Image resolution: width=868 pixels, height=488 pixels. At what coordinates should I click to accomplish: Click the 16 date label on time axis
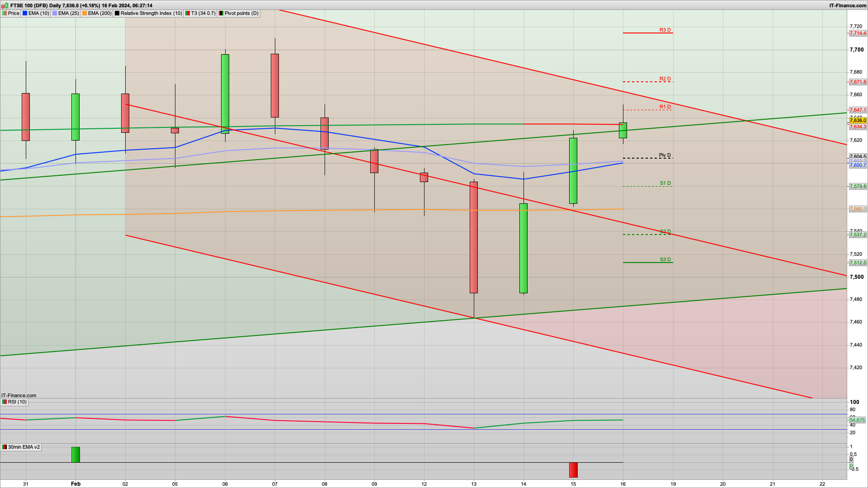point(623,483)
